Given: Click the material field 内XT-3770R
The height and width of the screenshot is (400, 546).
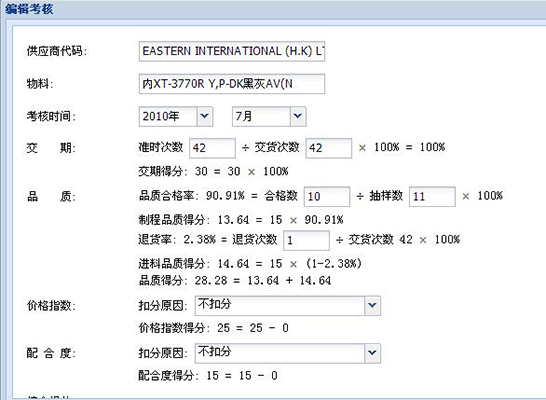Looking at the screenshot, I should pos(232,84).
